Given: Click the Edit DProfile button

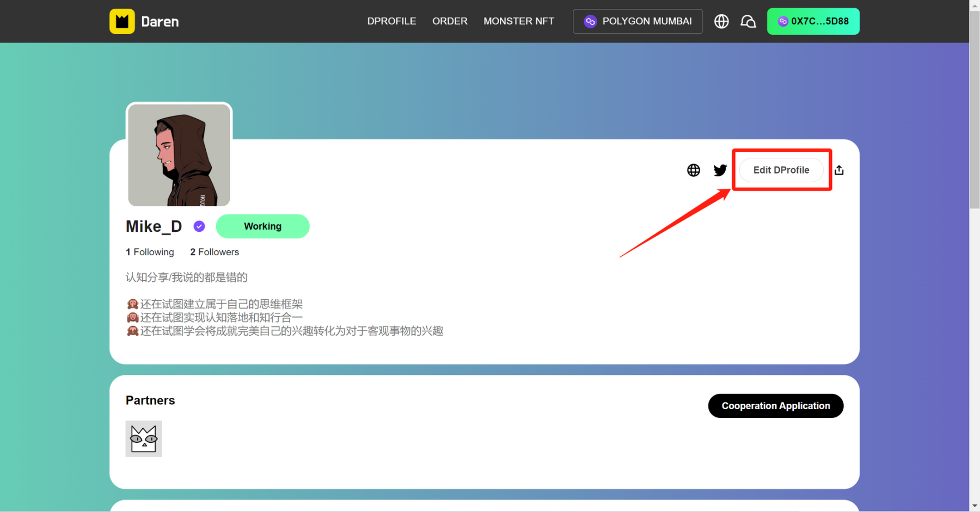Looking at the screenshot, I should click(781, 170).
